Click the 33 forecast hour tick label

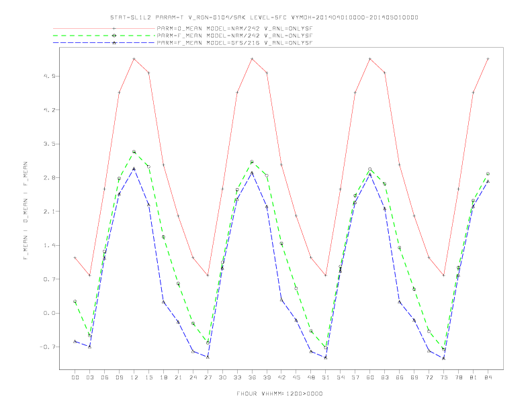coord(237,377)
